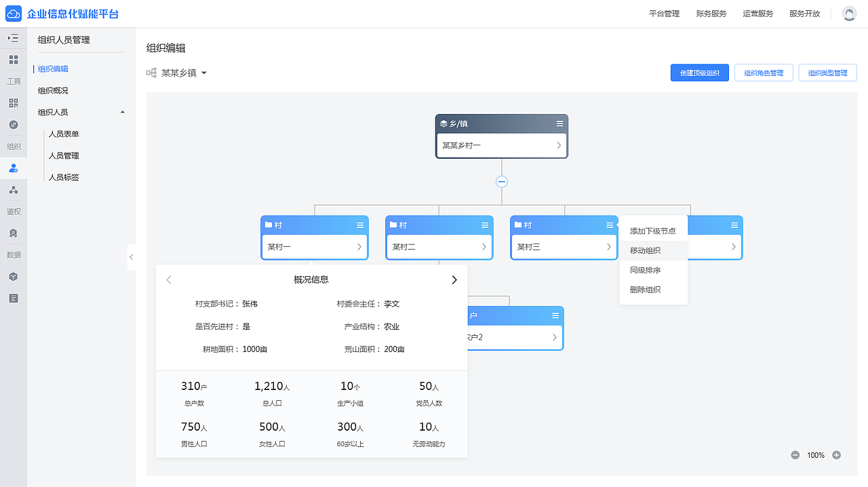868x487 pixels.
Task: Open the 户 card hamburger menu
Action: tap(555, 315)
